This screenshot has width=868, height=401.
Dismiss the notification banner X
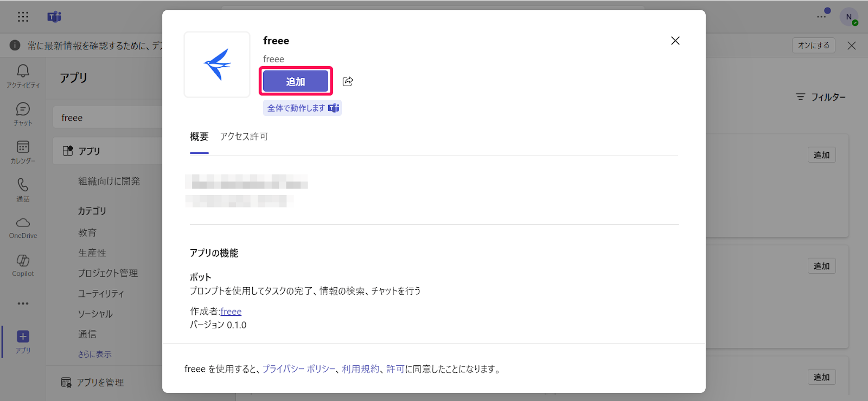coord(852,46)
